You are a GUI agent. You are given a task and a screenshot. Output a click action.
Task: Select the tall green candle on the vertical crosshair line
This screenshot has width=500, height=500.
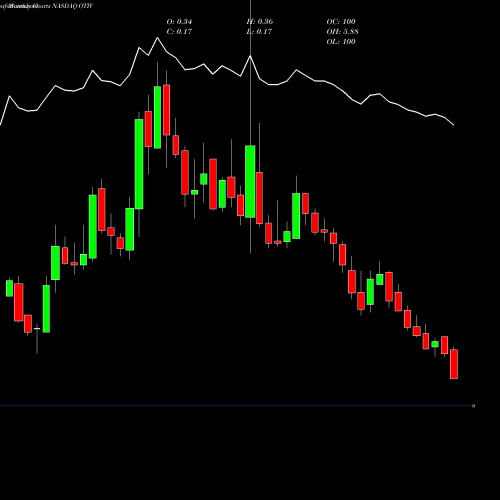pos(250,181)
